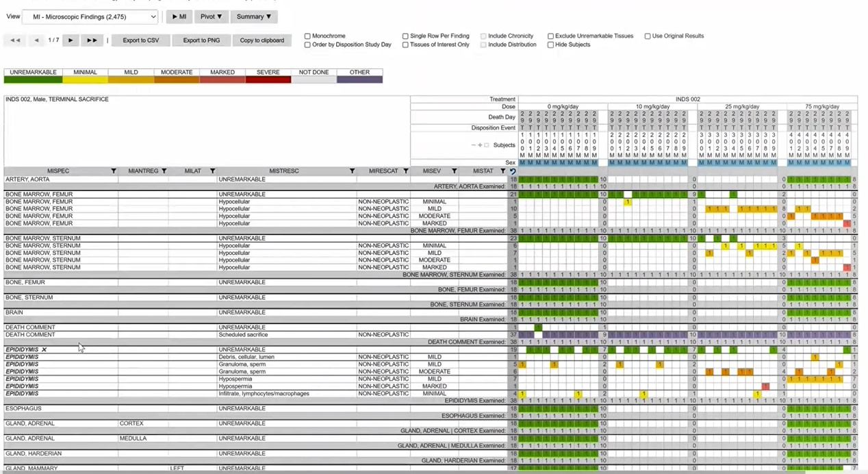
Task: Click the yellow MINIMAL legend swatch
Action: [85, 79]
